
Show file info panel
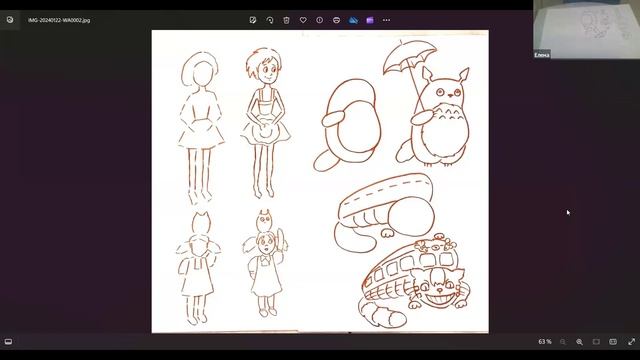320,20
